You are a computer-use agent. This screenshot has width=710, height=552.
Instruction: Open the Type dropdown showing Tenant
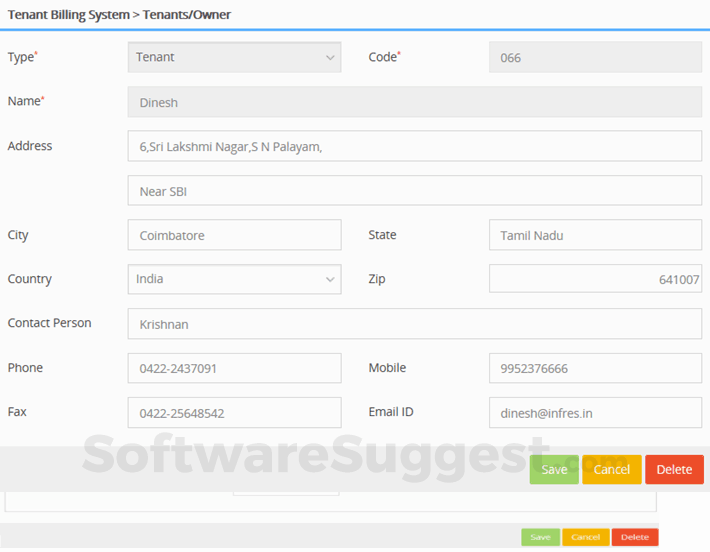click(235, 57)
